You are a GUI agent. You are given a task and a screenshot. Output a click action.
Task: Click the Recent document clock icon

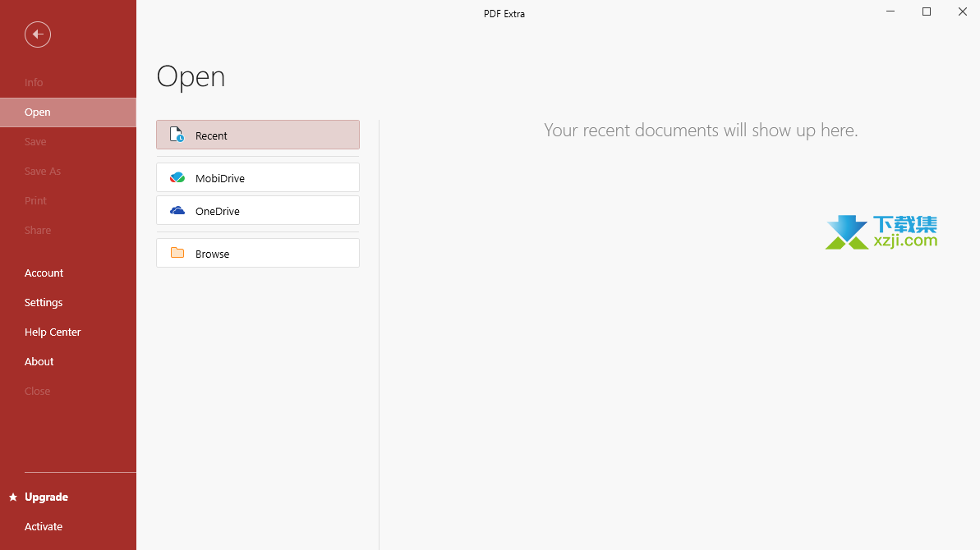pyautogui.click(x=177, y=135)
